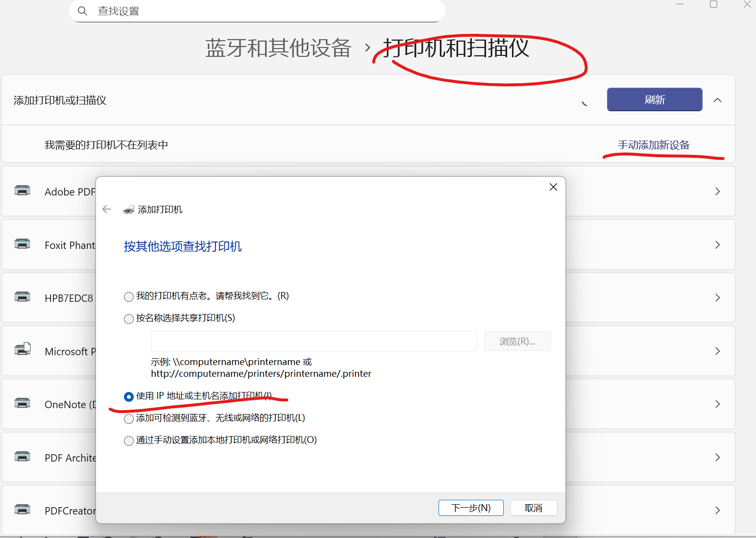Image resolution: width=756 pixels, height=538 pixels.
Task: Open OneNote row chevron
Action: (x=717, y=404)
